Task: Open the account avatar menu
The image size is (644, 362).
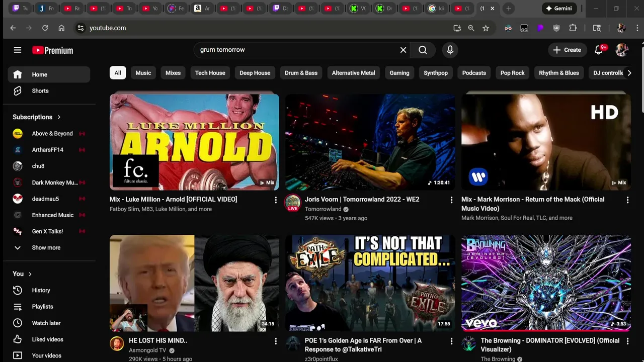Action: (x=622, y=50)
